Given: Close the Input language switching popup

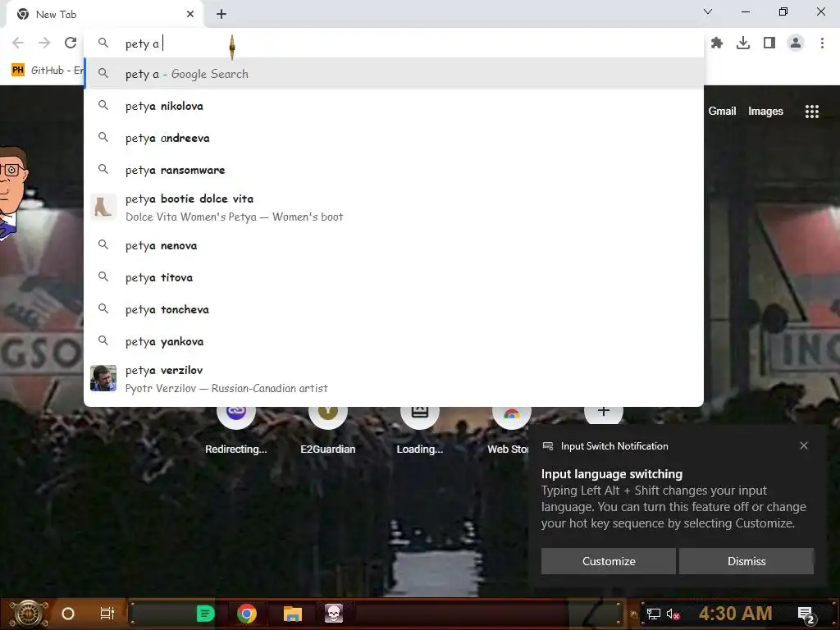Looking at the screenshot, I should click(x=804, y=445).
